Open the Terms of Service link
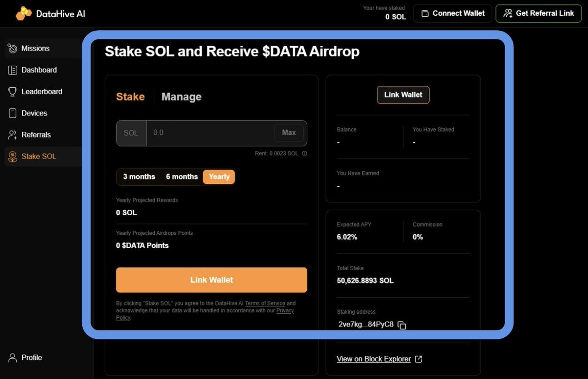588x379 pixels. (x=265, y=303)
